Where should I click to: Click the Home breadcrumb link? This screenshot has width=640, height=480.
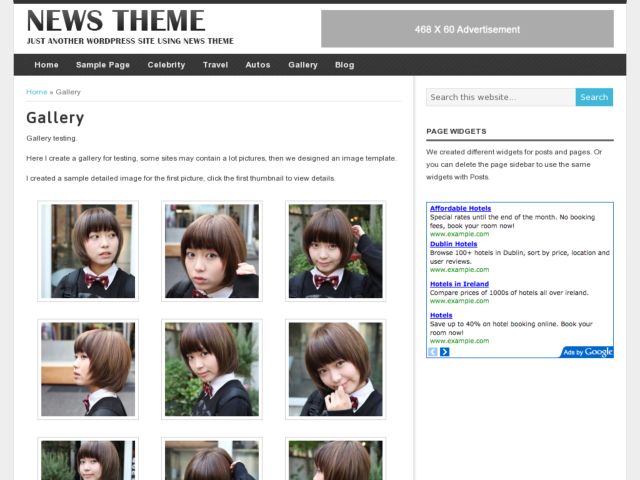[x=36, y=92]
